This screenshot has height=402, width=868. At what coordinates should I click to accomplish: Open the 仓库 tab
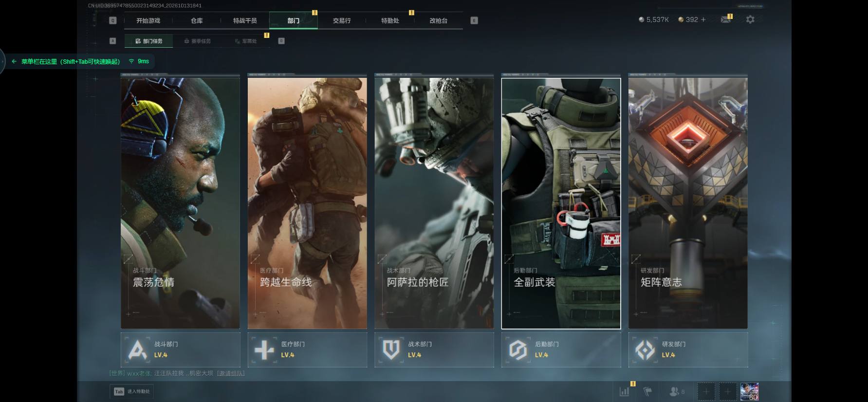point(197,20)
